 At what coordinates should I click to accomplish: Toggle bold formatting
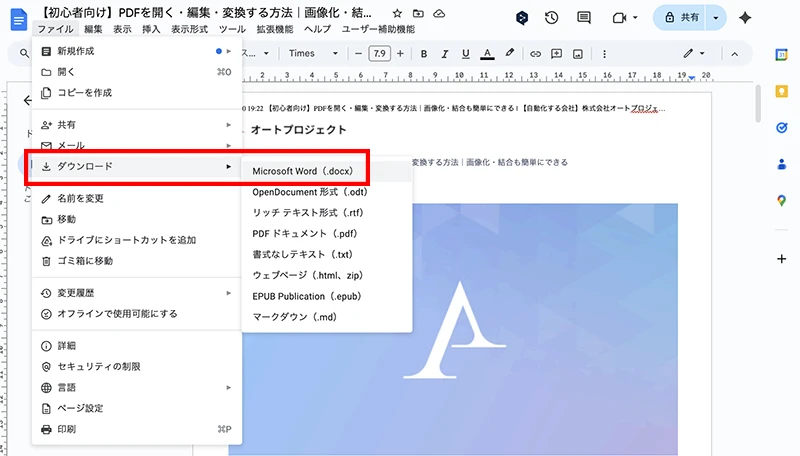(424, 53)
